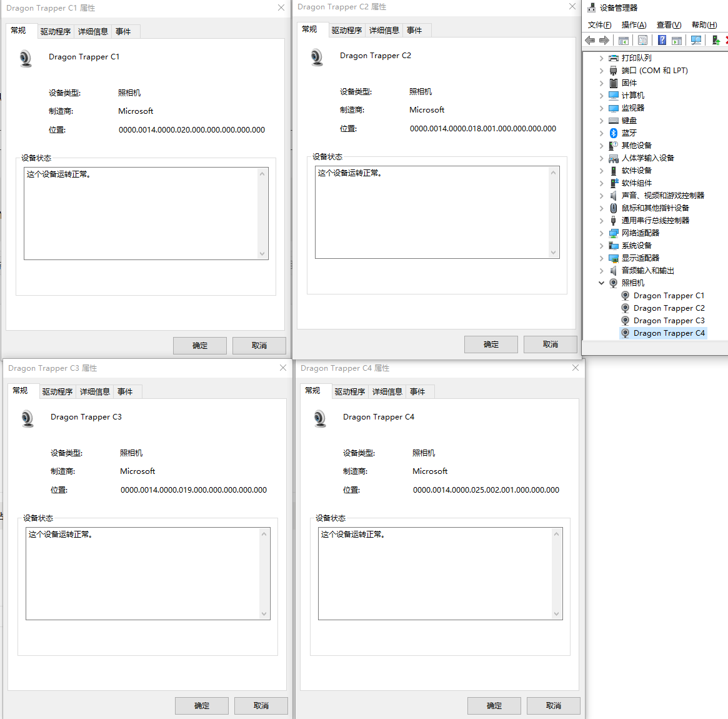728x719 pixels.
Task: Click the display adapter icon next to 显示适配器
Action: tap(613, 258)
